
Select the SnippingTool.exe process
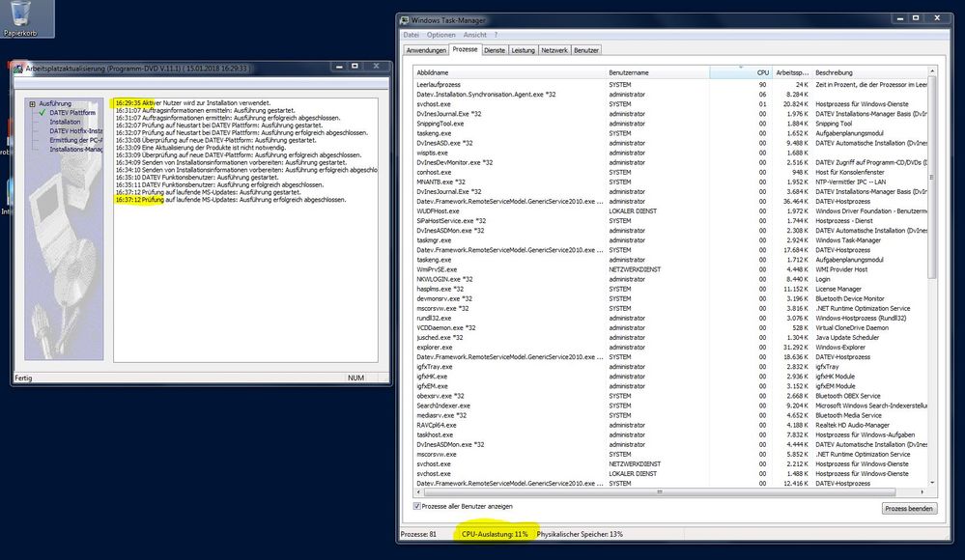(670, 124)
